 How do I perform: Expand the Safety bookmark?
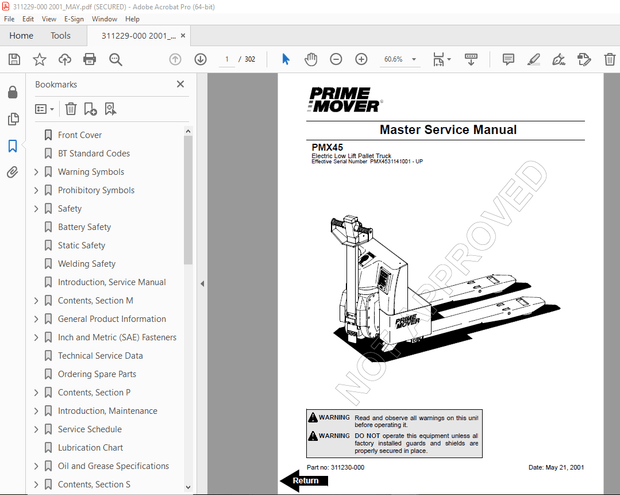[36, 209]
